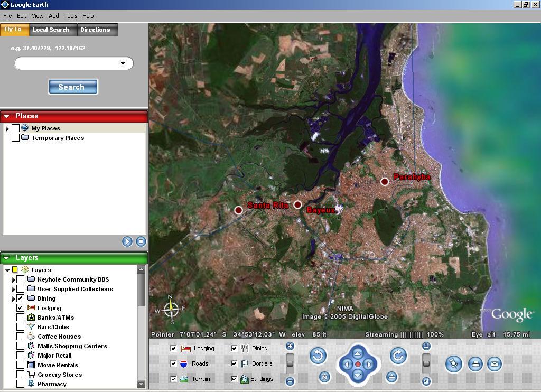This screenshot has height=392, width=541.
Task: Zoom out with the minus button
Action: pos(290,381)
